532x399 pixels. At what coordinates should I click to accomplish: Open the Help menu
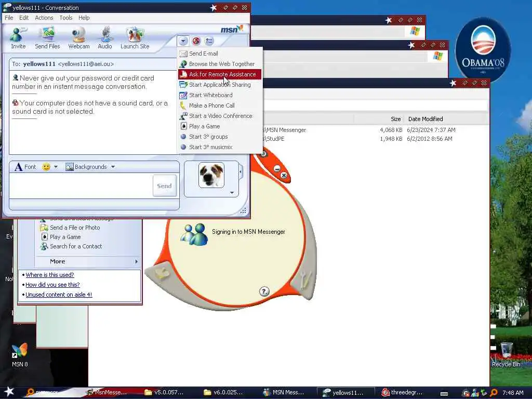click(84, 18)
